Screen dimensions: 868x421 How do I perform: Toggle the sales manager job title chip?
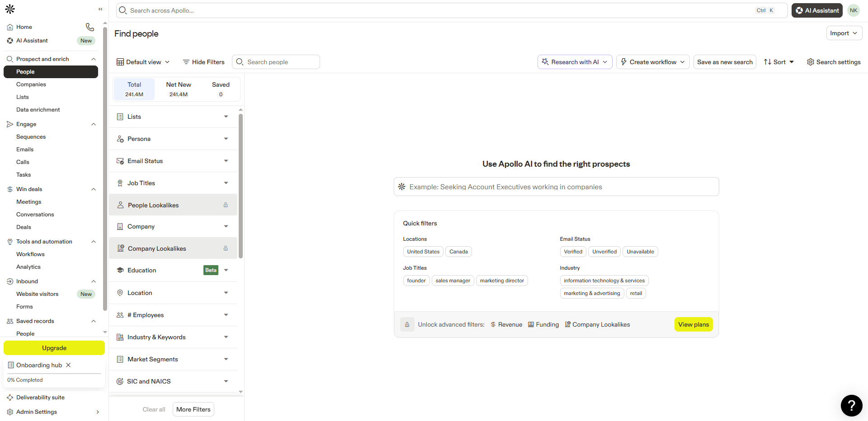tap(453, 281)
